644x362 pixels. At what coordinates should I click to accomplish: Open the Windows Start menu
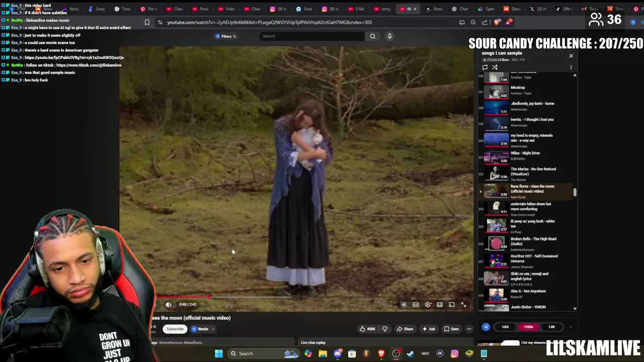pyautogui.click(x=219, y=353)
